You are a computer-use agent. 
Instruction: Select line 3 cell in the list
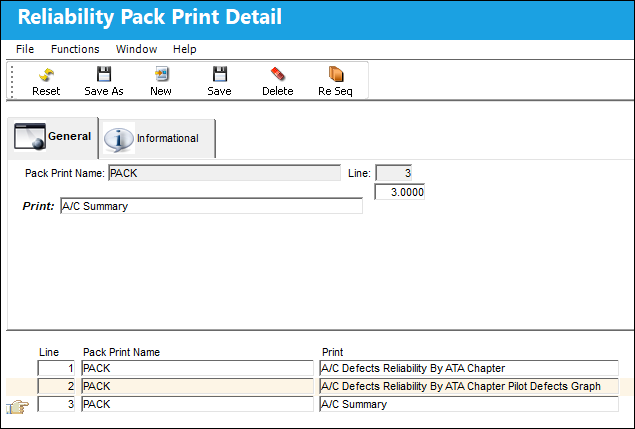click(56, 404)
